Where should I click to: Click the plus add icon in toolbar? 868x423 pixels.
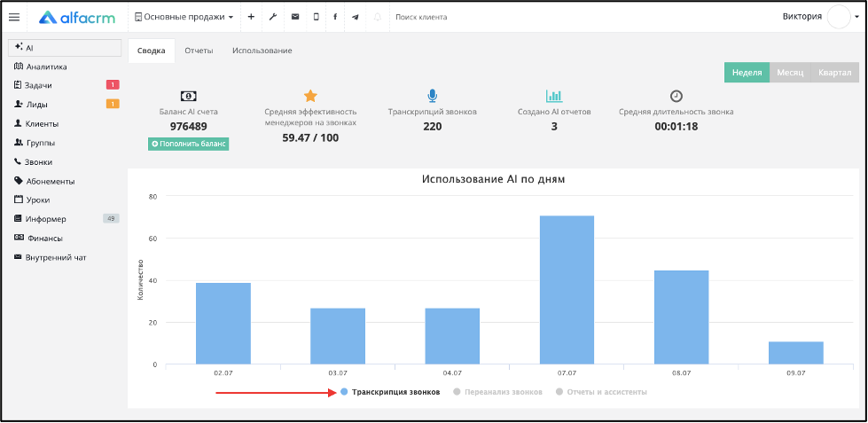(251, 17)
